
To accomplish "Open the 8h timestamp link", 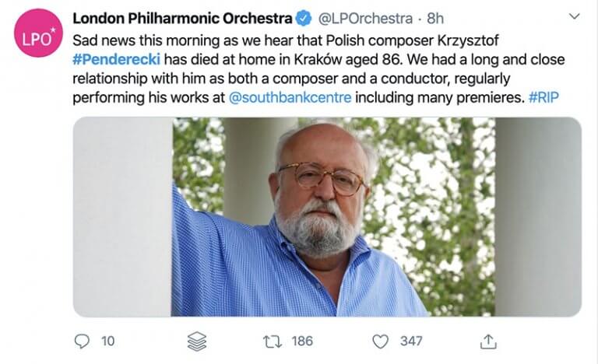I will 435,17.
